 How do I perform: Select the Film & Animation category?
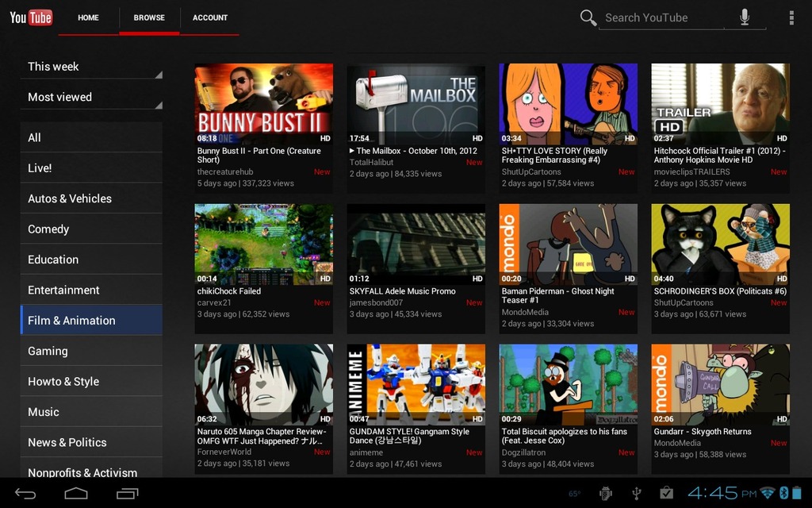(91, 321)
